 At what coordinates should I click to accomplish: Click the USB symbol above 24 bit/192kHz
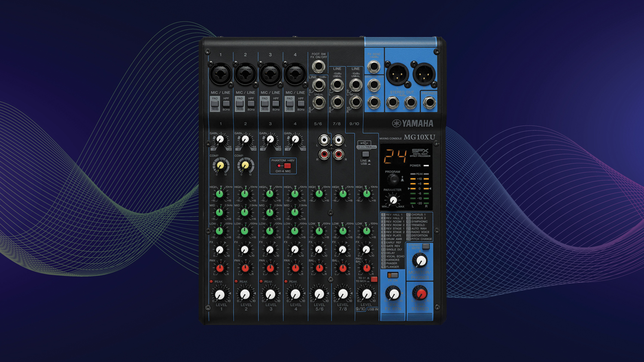[x=364, y=143]
